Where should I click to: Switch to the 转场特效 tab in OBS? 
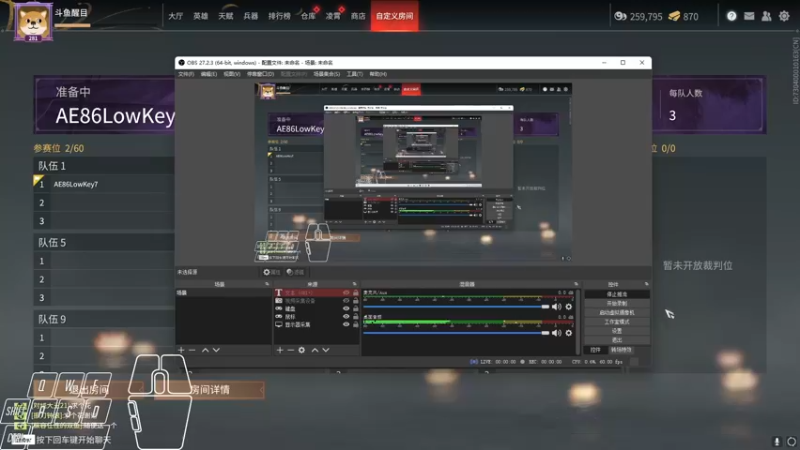621,350
